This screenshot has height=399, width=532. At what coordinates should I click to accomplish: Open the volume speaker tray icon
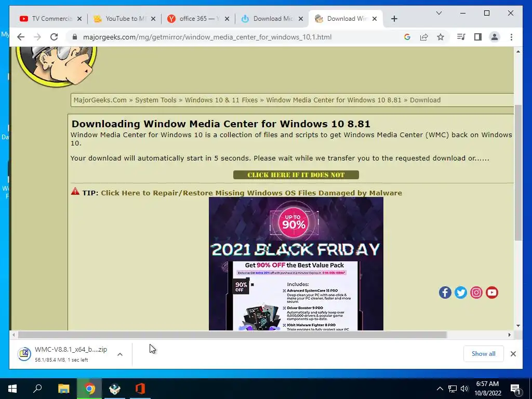coord(464,389)
